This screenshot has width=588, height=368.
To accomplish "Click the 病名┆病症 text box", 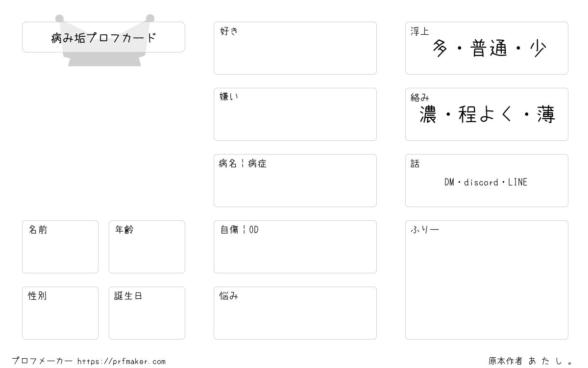I will pos(295,181).
